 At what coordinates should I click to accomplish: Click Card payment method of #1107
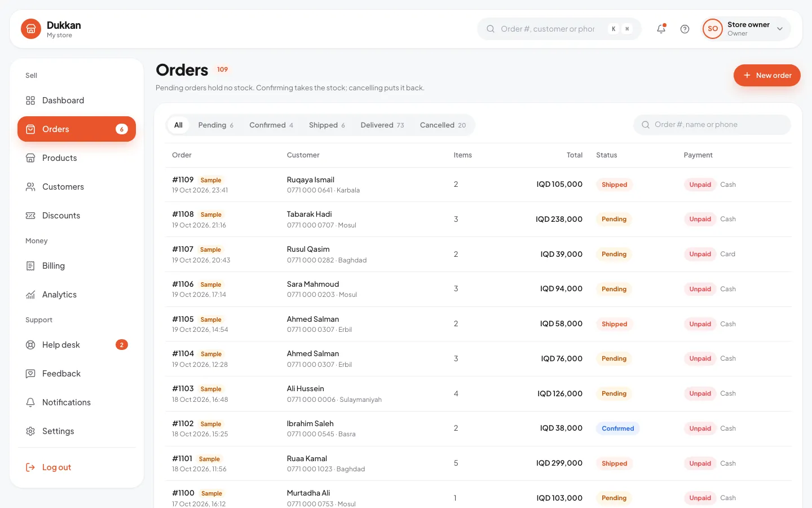(727, 255)
